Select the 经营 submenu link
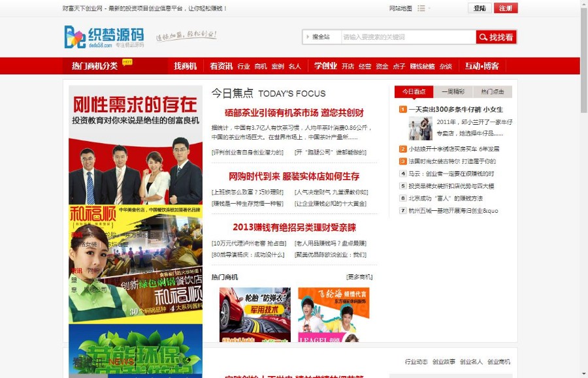This screenshot has height=378, width=588. 365,67
